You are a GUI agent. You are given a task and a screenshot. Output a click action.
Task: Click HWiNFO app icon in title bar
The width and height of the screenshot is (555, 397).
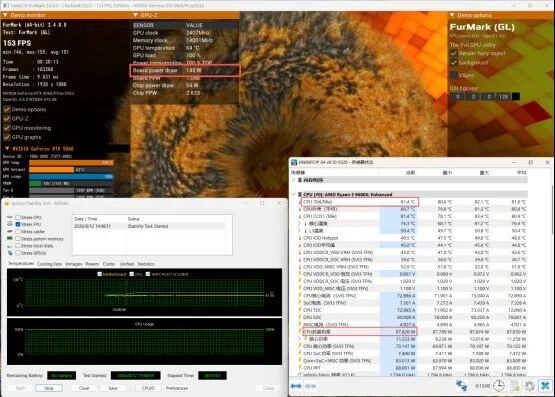pos(294,162)
